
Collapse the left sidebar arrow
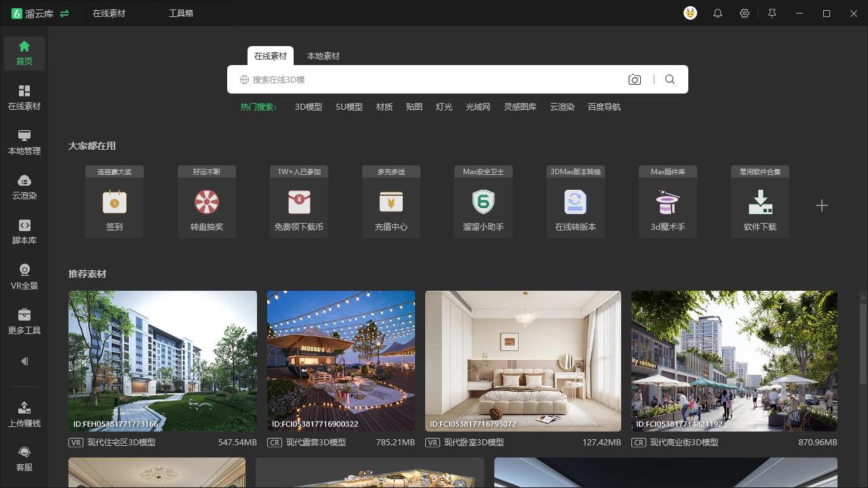pos(24,361)
